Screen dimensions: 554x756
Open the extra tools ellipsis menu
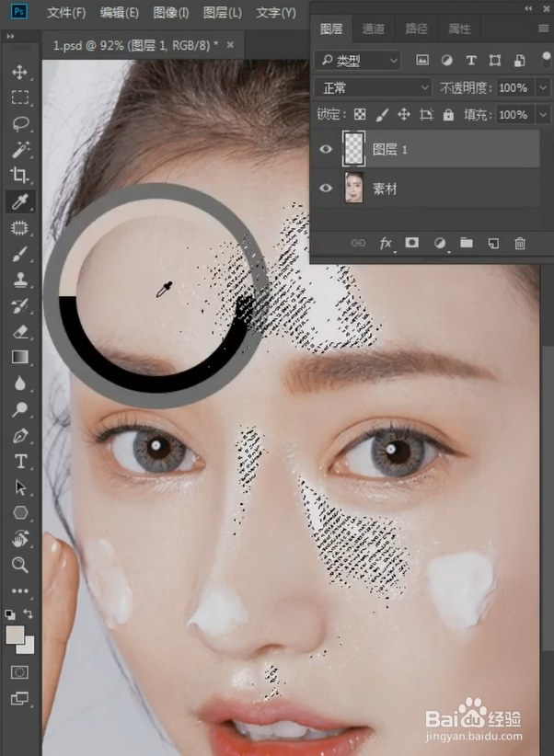(x=20, y=590)
